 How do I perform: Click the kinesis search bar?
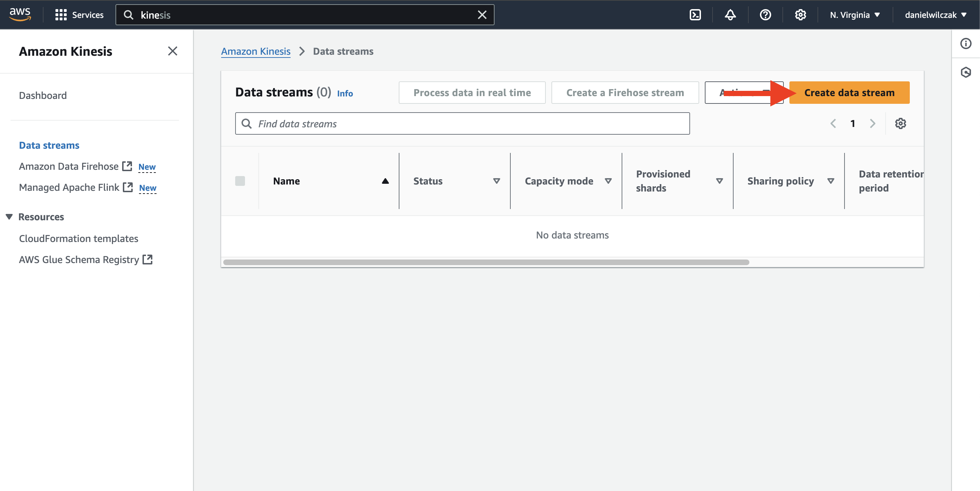coord(305,15)
